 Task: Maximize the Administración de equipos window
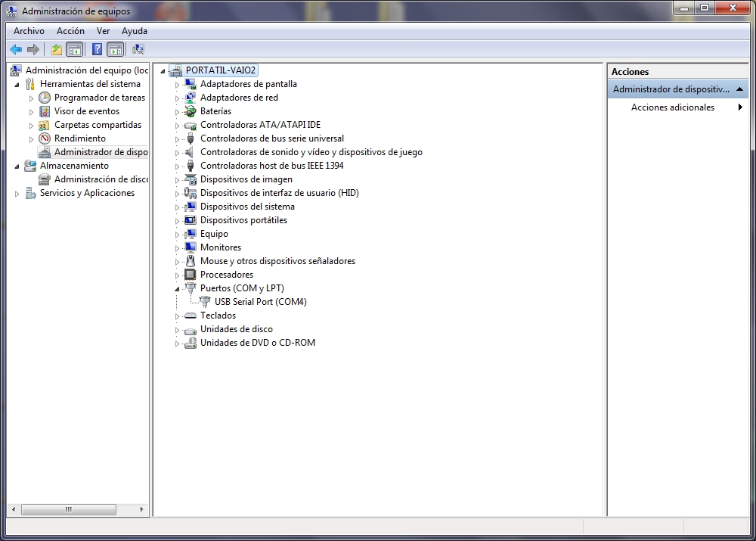click(x=705, y=8)
